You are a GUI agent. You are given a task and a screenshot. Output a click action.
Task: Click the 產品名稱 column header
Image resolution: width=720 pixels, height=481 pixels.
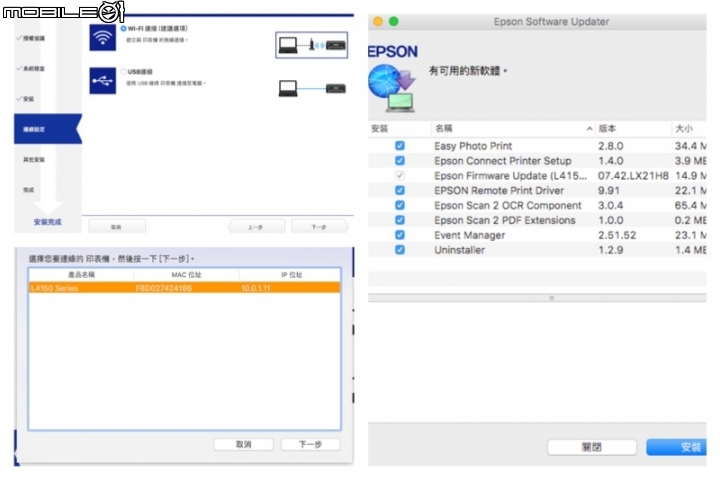pyautogui.click(x=81, y=274)
